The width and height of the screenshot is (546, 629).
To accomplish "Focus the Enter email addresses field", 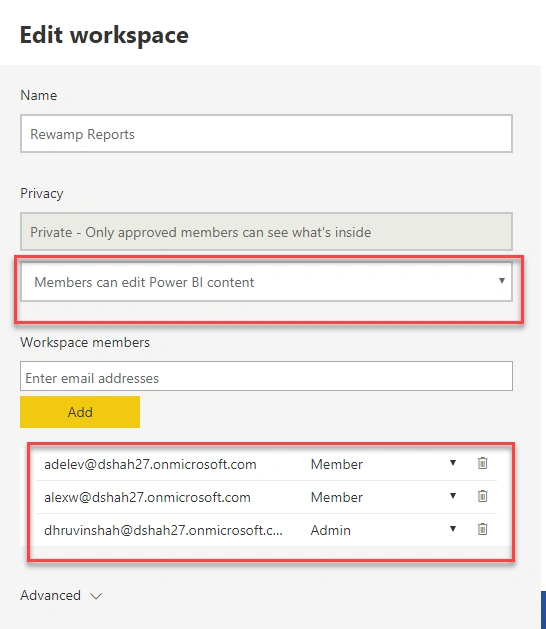I will click(266, 376).
